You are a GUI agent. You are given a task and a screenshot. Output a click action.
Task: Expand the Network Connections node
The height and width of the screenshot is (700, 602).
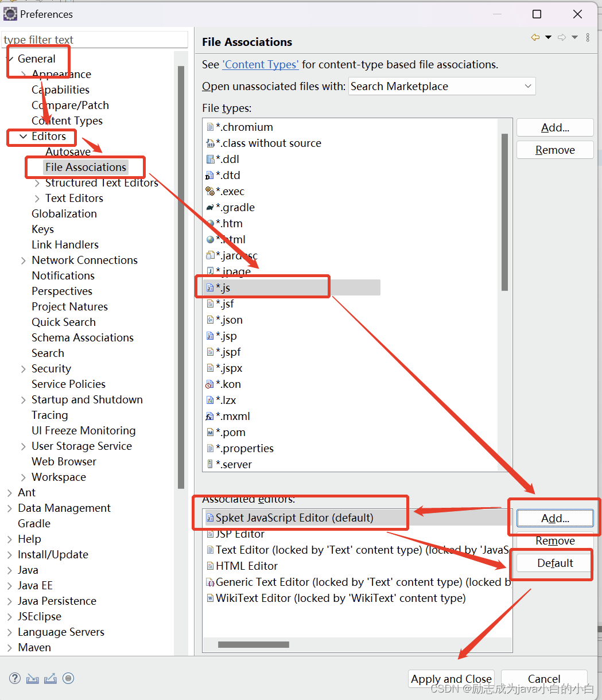[24, 260]
